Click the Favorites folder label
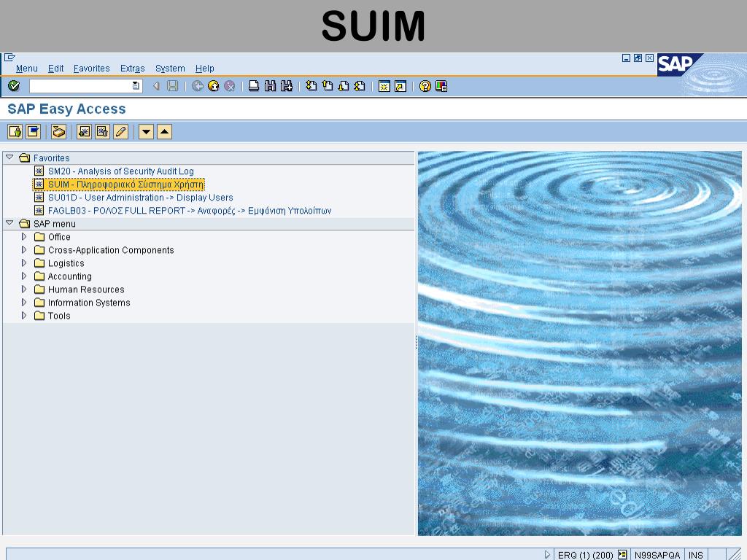Screen dimensions: 747x560 tap(52, 157)
